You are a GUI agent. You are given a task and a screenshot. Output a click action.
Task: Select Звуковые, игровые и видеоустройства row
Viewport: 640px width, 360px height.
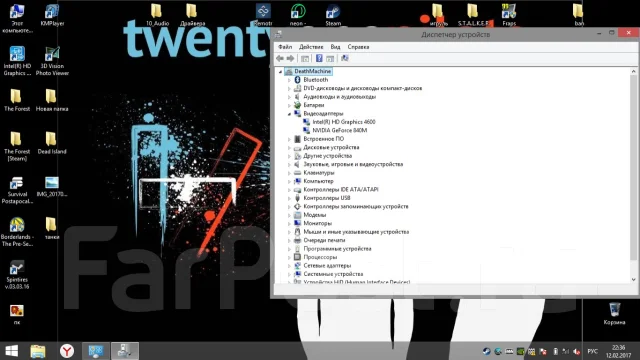click(x=353, y=164)
